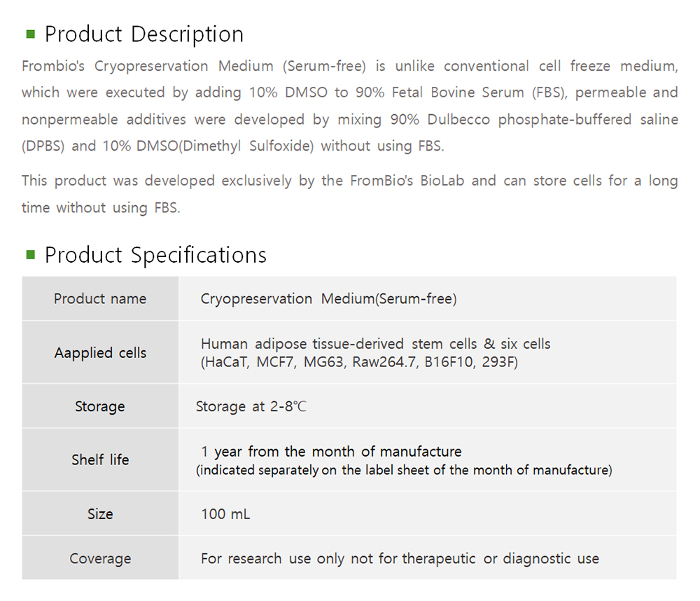700x601 pixels.
Task: Select the Coverage label cell
Action: 100,558
